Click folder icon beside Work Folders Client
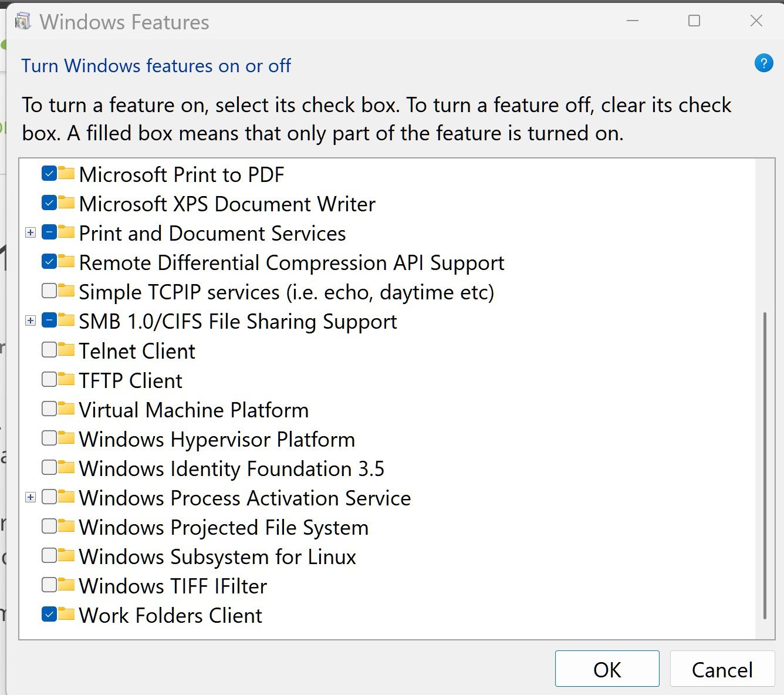784x695 pixels. [66, 614]
